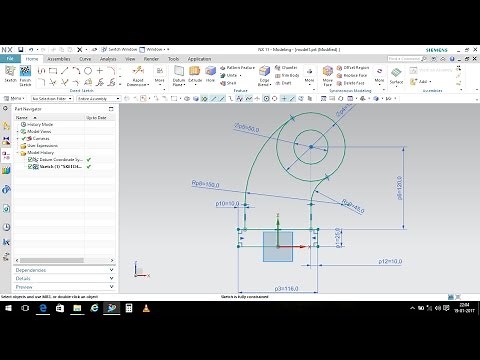Click the Offset Region button
Viewport: 480px width, 360px height.
(x=353, y=68)
